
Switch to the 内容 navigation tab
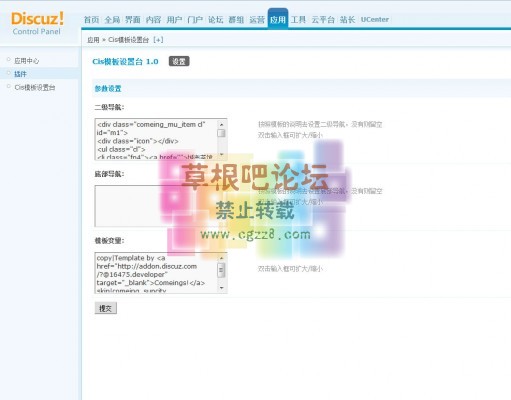(x=153, y=20)
